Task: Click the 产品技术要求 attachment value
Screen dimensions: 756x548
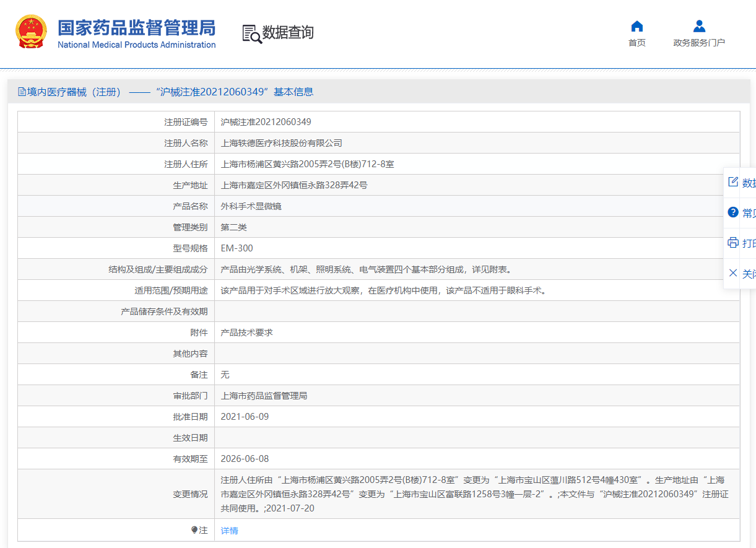Action: point(247,333)
